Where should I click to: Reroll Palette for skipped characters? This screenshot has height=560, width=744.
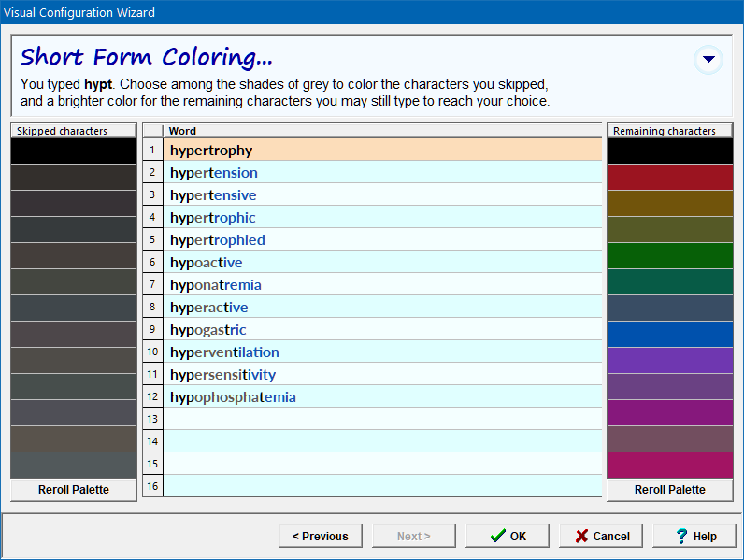coord(74,490)
